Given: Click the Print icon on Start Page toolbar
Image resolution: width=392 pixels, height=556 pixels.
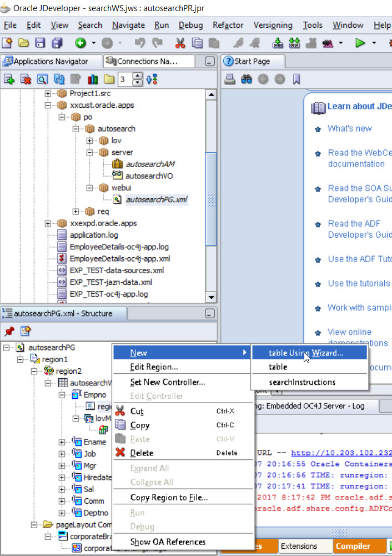Looking at the screenshot, I should point(230,79).
